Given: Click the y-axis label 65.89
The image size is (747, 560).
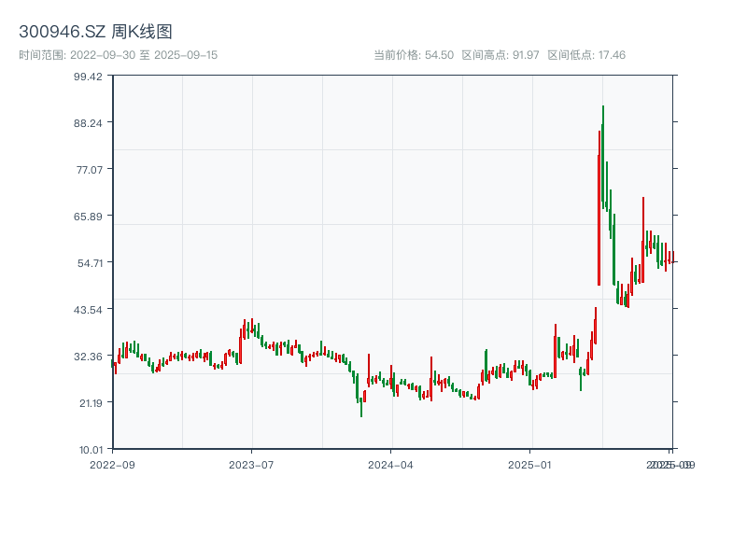Looking at the screenshot, I should 88,217.
